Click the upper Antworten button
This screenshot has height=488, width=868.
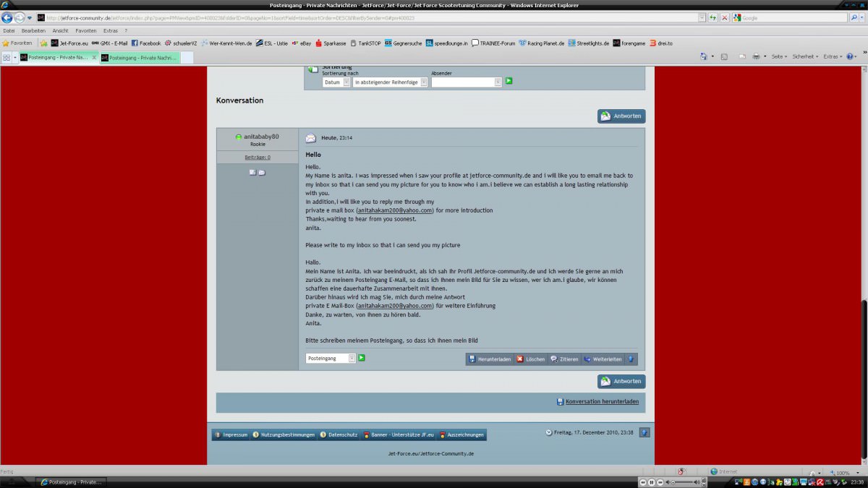(x=621, y=116)
